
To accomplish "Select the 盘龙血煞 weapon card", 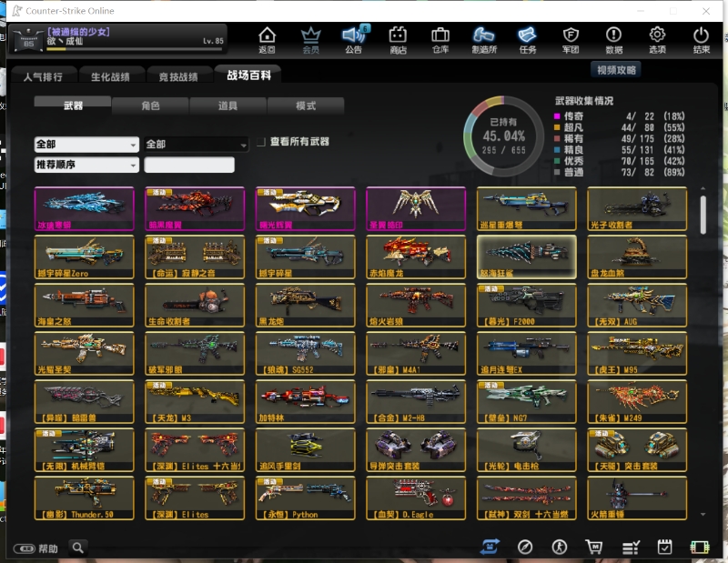I will point(636,257).
